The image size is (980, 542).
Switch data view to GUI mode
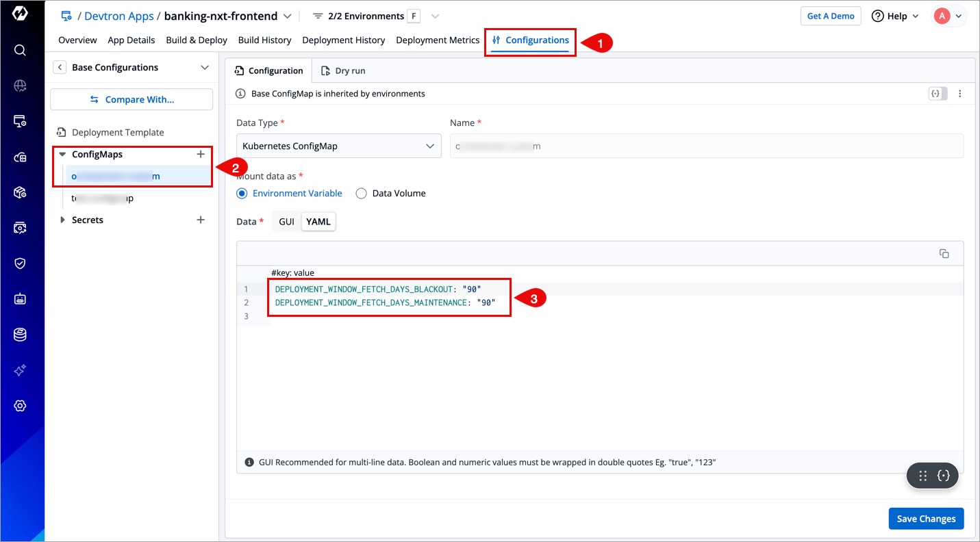pos(286,222)
